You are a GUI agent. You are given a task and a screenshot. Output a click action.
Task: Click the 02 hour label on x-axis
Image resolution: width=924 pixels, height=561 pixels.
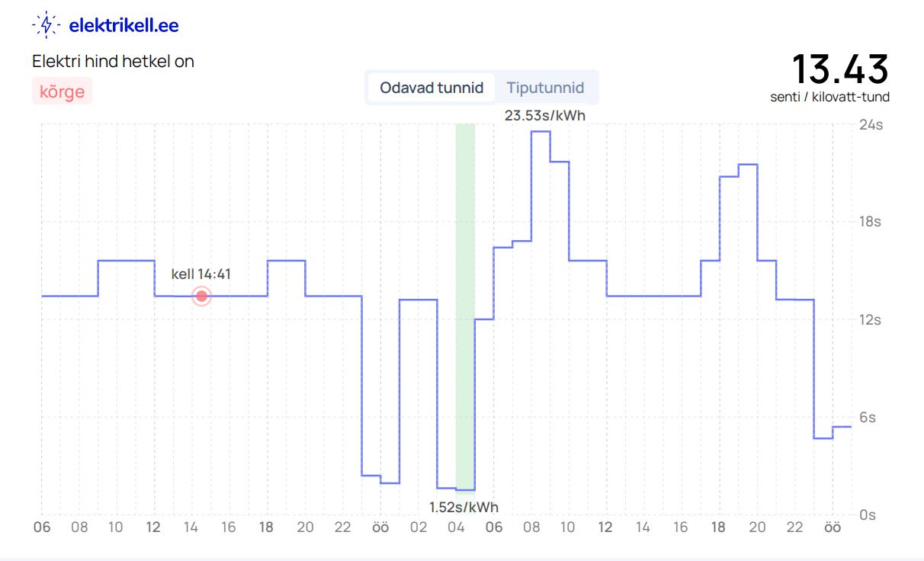(x=418, y=527)
